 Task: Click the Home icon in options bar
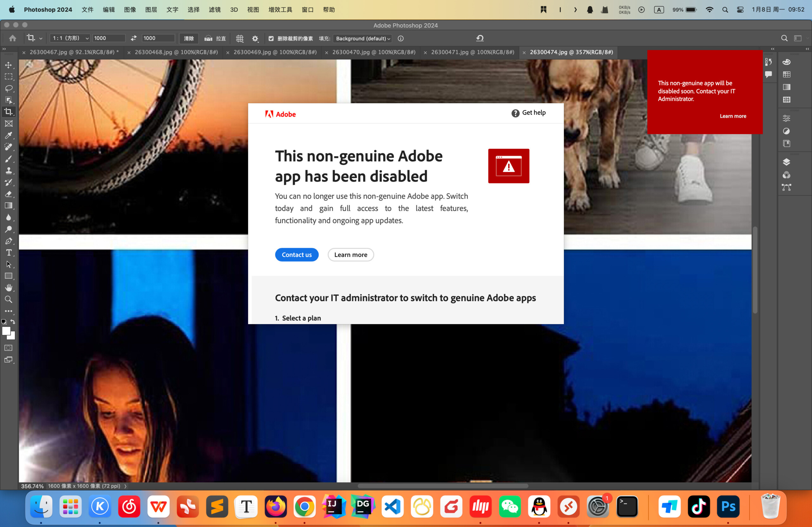point(13,38)
